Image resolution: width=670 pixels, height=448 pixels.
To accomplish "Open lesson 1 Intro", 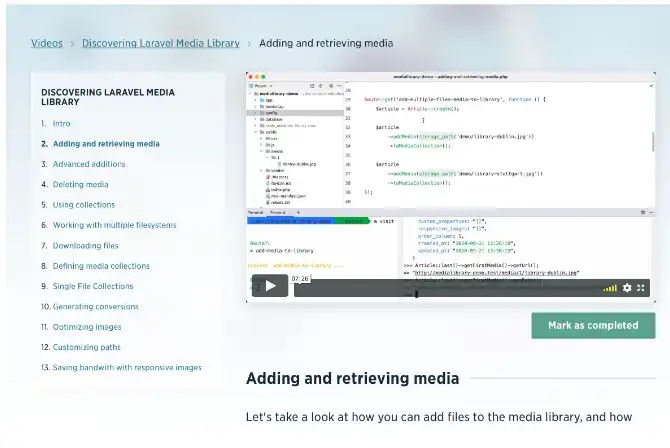I will pyautogui.click(x=62, y=124).
